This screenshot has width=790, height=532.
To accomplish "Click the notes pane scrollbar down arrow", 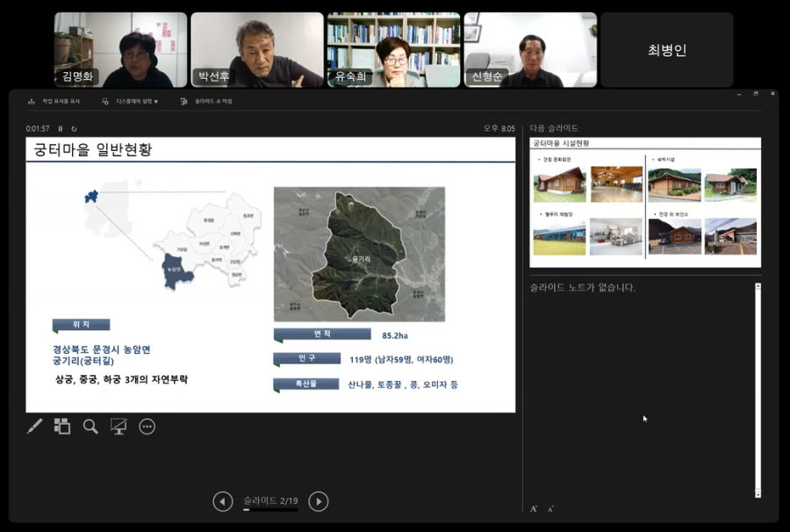I will (758, 495).
